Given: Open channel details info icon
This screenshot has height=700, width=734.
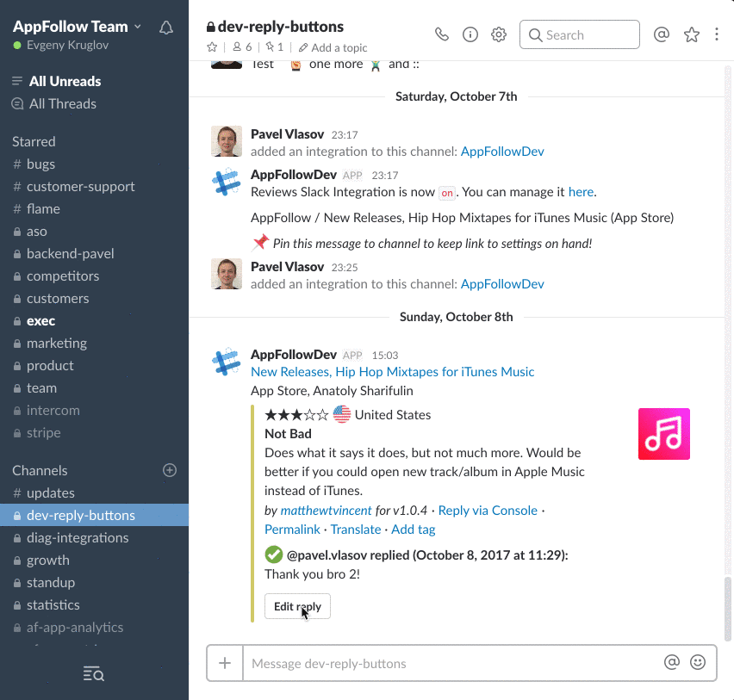Looking at the screenshot, I should pos(470,34).
